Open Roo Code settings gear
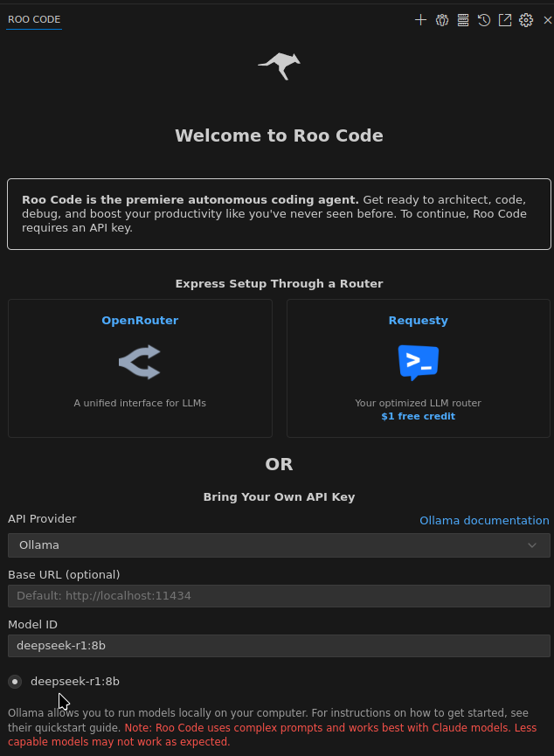The height and width of the screenshot is (756, 554). [526, 20]
